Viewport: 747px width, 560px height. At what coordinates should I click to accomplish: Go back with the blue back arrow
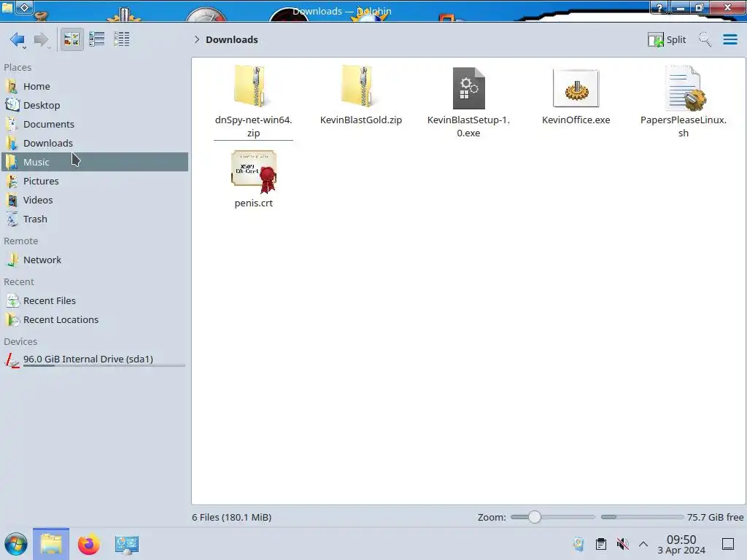coord(18,39)
